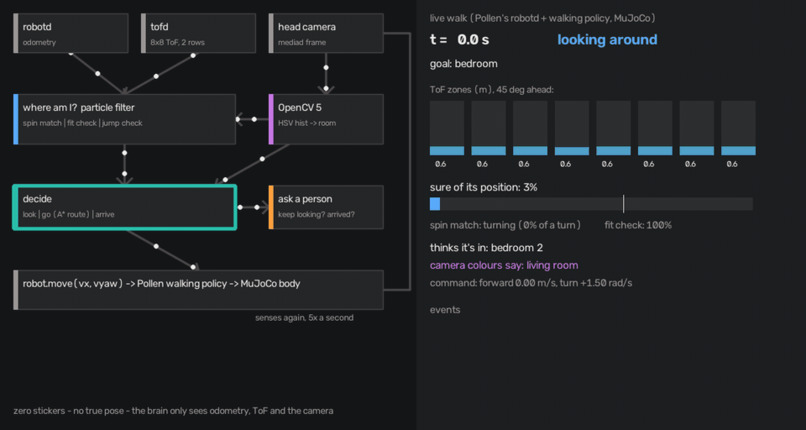Click the OpenCV 5 node
This screenshot has height=430, width=806.
pyautogui.click(x=326, y=119)
